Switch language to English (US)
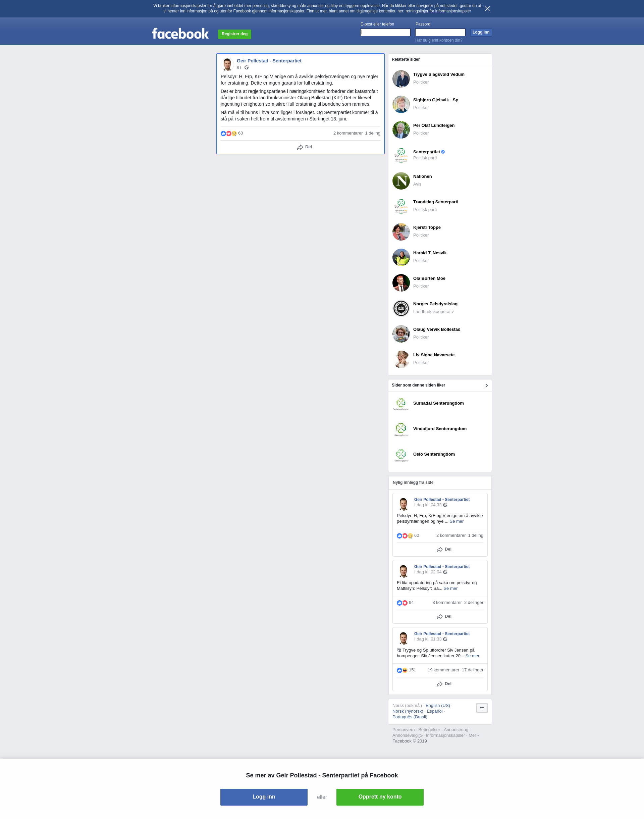Viewport: 644px width, 819px height. tap(437, 706)
